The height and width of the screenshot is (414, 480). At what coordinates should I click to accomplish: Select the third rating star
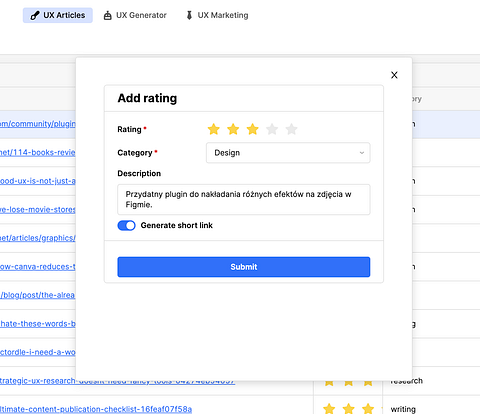point(253,129)
